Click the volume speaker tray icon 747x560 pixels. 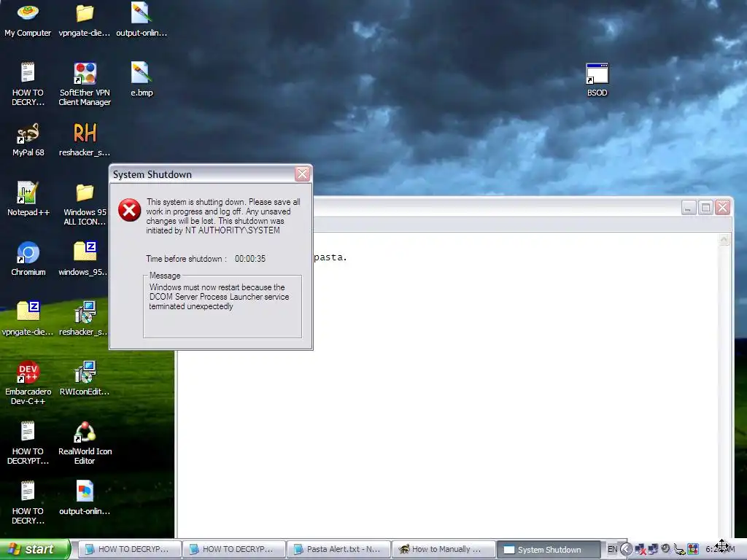tap(665, 549)
